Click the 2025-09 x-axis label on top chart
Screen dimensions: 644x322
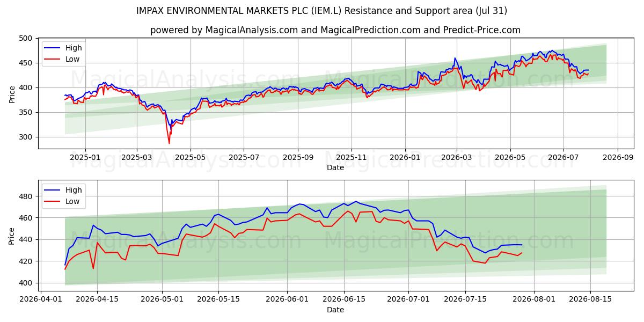point(298,158)
